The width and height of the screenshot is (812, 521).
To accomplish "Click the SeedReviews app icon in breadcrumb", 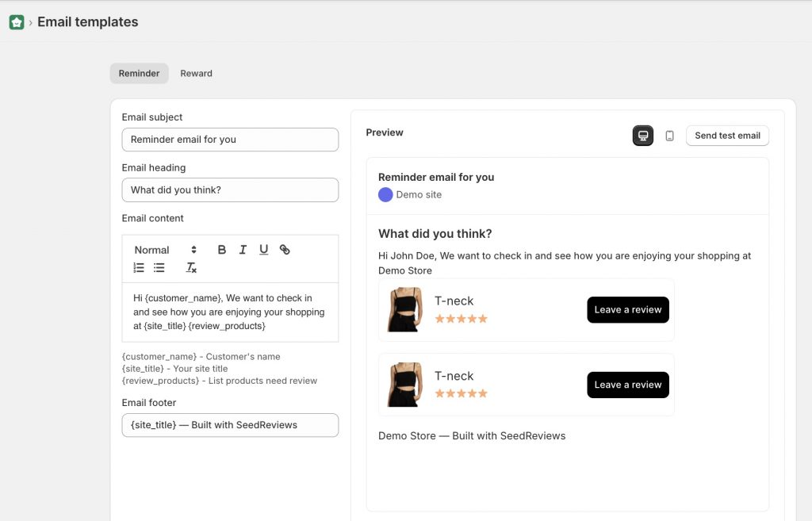I will pyautogui.click(x=16, y=21).
